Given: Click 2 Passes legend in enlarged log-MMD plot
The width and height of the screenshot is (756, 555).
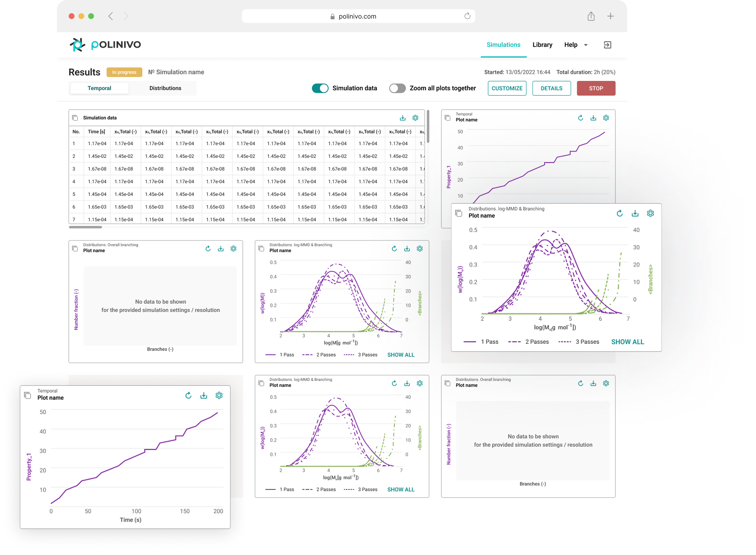Looking at the screenshot, I should [x=529, y=342].
